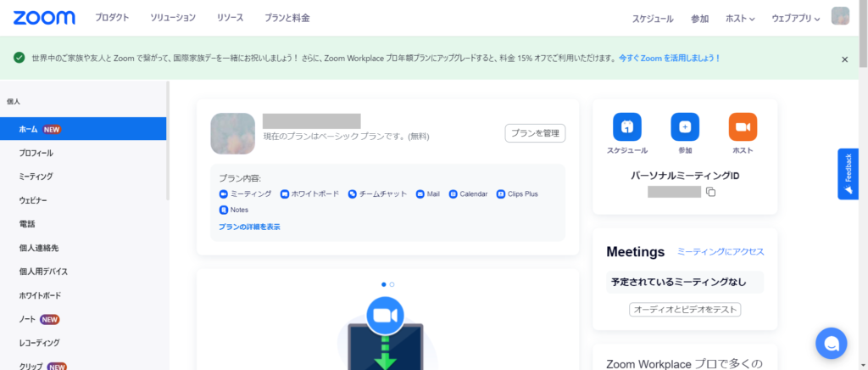868x370 pixels.
Task: Select the second carousel dot indicator
Action: tap(392, 284)
